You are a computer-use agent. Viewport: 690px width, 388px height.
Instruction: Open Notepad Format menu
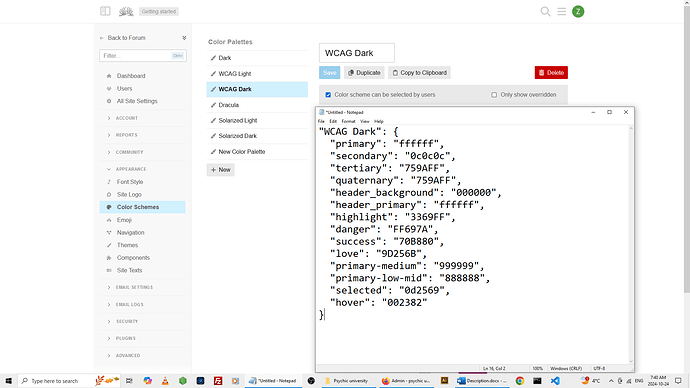(x=348, y=121)
